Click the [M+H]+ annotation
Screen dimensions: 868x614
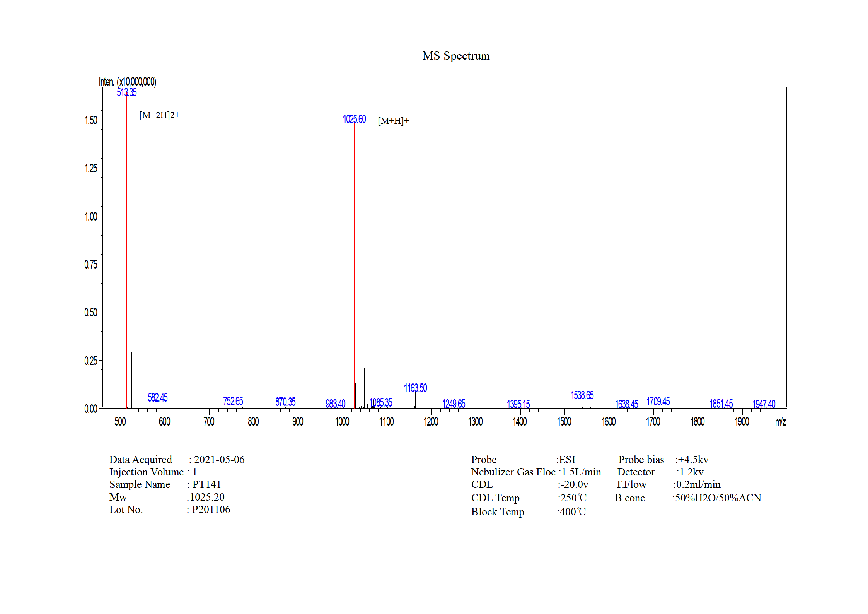tap(393, 121)
